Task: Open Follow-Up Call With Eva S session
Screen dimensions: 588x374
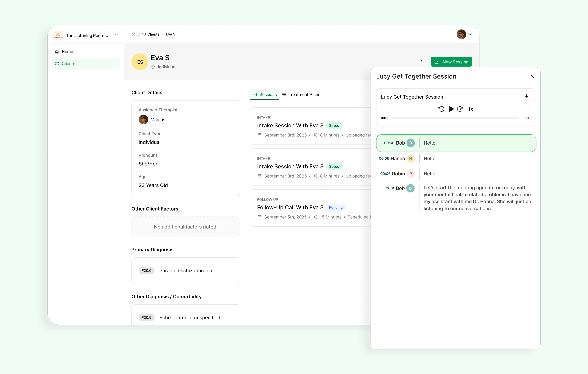Action: [290, 207]
